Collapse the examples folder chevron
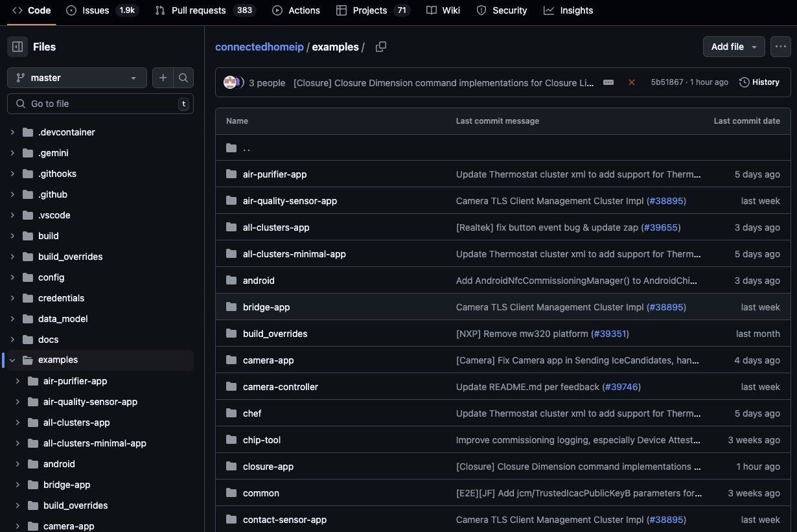797x532 pixels. tap(12, 360)
